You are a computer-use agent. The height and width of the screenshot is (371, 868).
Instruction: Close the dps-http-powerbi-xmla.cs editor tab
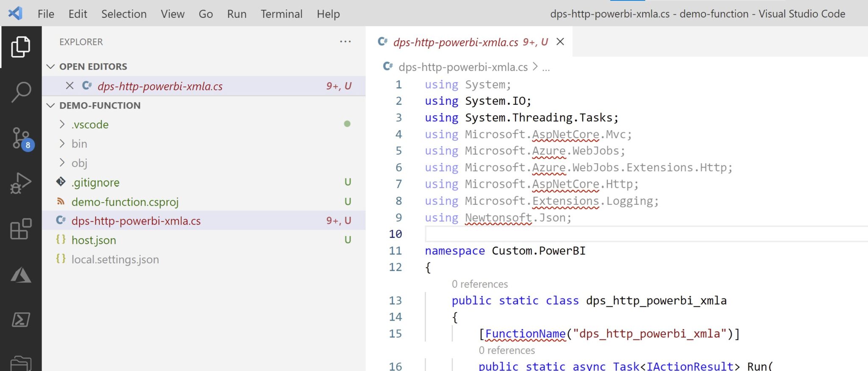click(560, 42)
